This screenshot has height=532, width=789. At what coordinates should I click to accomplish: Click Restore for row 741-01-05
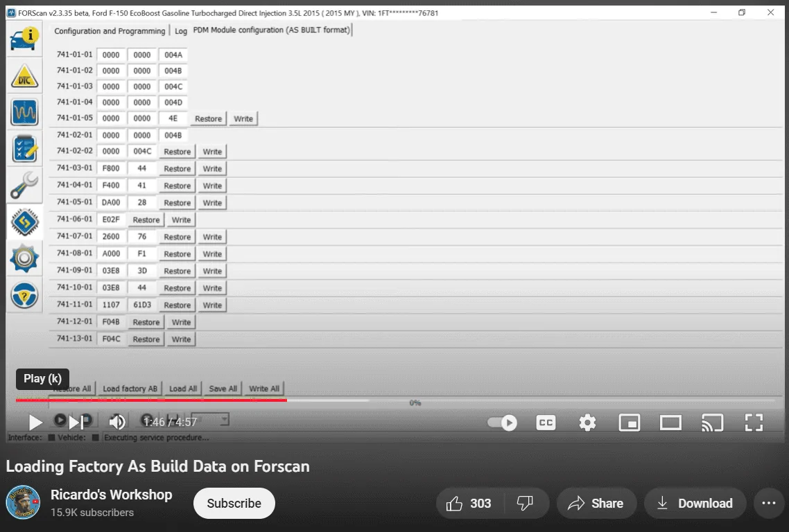[208, 118]
